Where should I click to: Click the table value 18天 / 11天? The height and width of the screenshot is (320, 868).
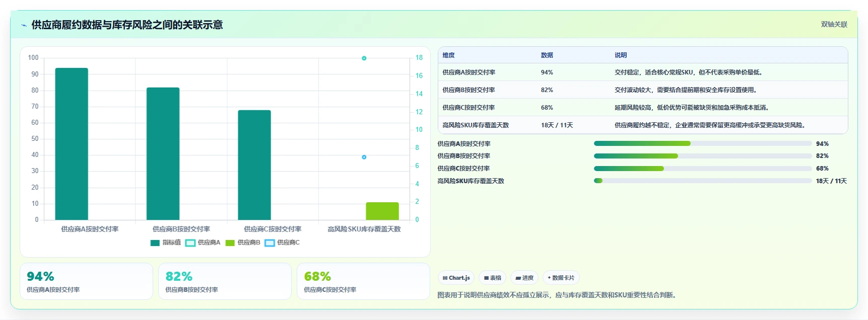tap(557, 125)
